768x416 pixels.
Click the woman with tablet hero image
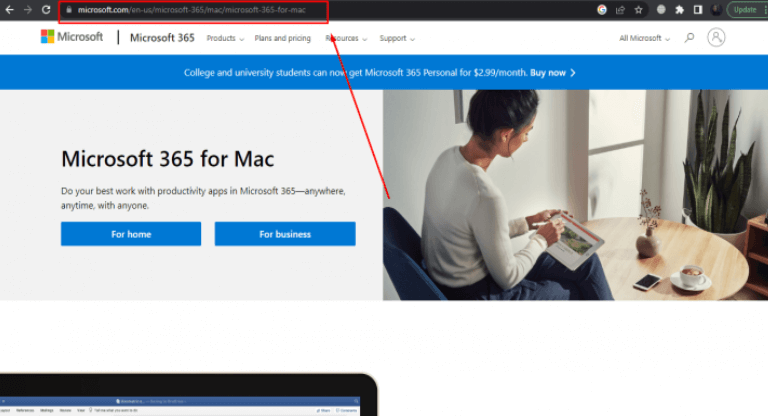click(x=575, y=195)
